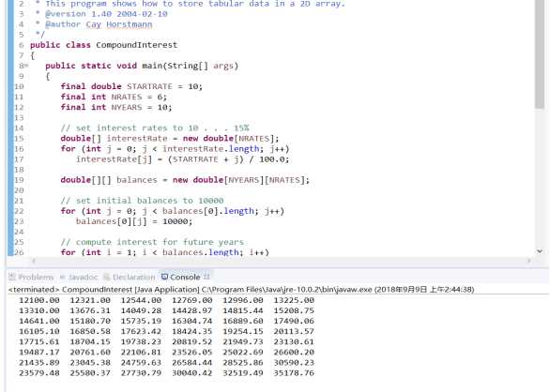Screen dimensions: 550x392
Task: Click comment 'set initial balances to 10000'
Action: [x=142, y=201]
